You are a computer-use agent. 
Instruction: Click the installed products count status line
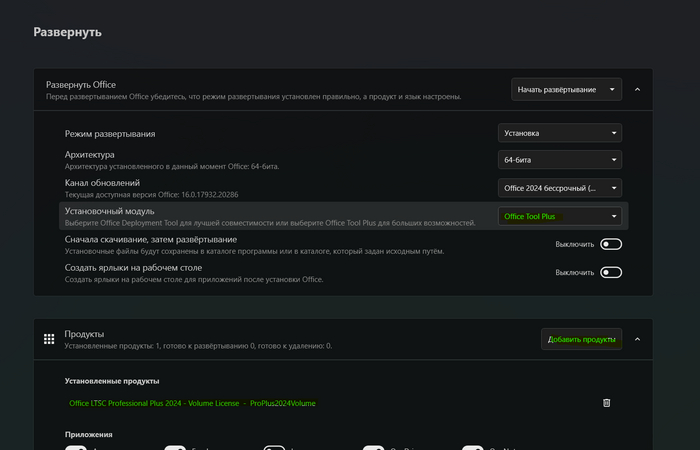click(198, 346)
